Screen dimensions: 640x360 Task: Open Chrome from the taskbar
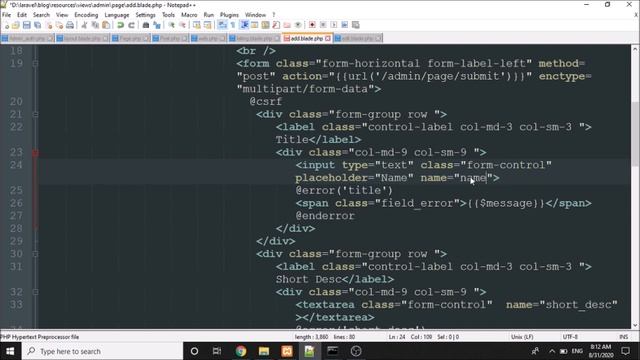241,351
